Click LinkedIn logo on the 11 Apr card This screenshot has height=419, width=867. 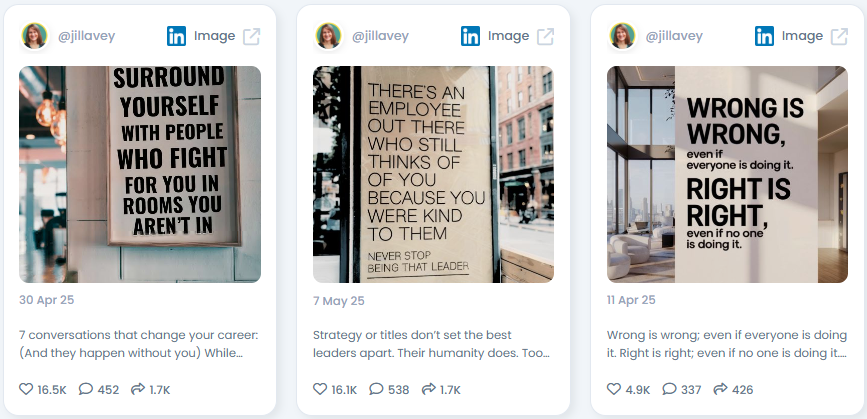coord(764,36)
